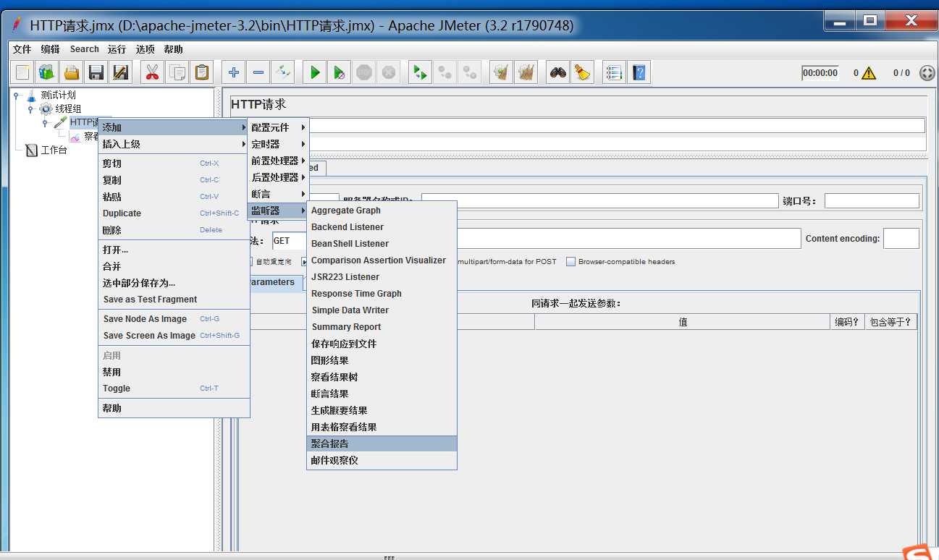Click the Save disk icon in toolbar

point(96,72)
